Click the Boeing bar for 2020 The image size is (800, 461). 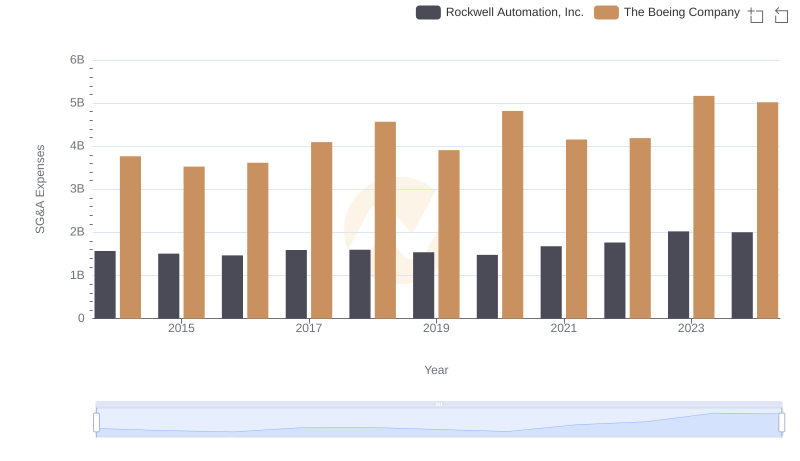click(513, 215)
